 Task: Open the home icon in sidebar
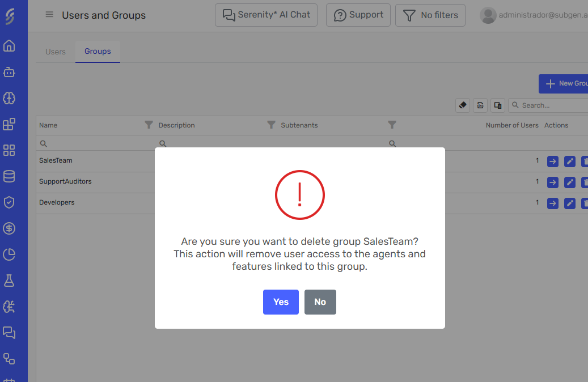[9, 46]
